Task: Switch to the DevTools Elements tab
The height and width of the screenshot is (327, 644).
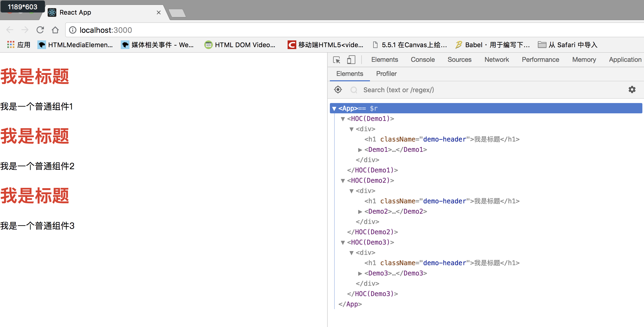Action: pyautogui.click(x=385, y=60)
